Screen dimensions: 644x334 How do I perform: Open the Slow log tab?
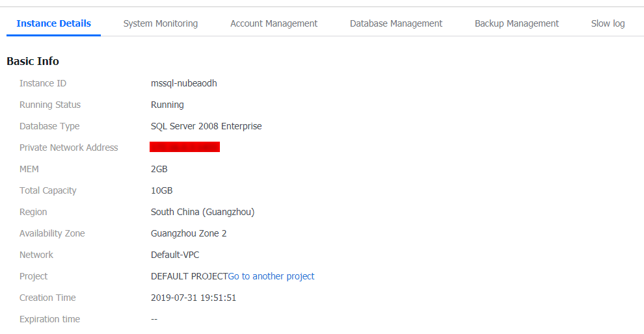608,24
